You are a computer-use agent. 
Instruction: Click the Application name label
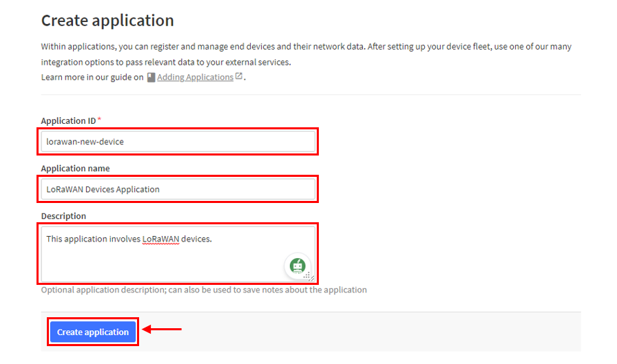(x=76, y=169)
